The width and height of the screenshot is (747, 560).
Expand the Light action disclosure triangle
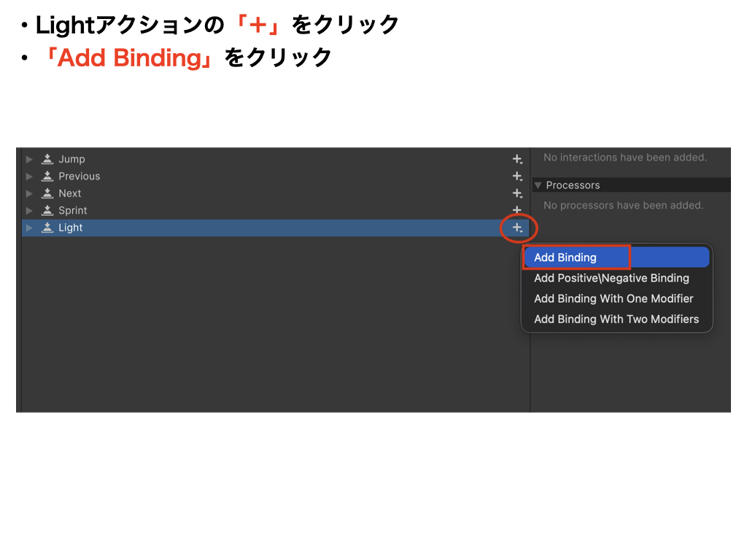29,227
